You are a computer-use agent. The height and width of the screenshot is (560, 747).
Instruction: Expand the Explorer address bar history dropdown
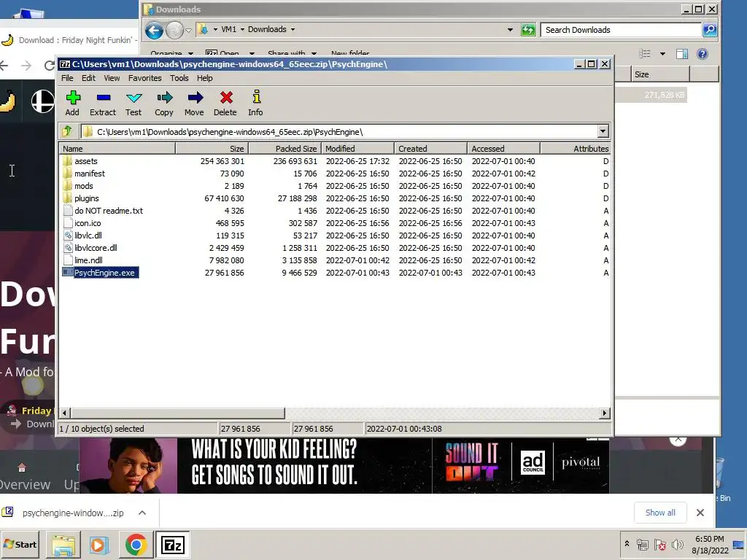click(x=510, y=29)
